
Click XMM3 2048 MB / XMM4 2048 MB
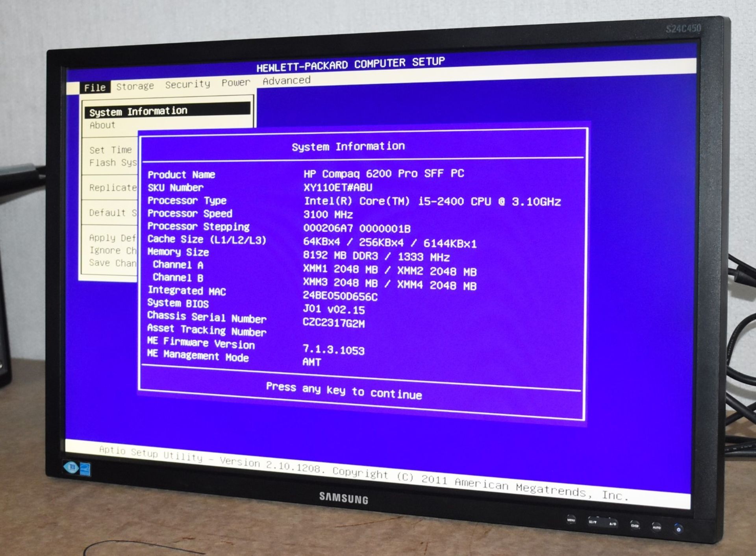[x=390, y=284]
